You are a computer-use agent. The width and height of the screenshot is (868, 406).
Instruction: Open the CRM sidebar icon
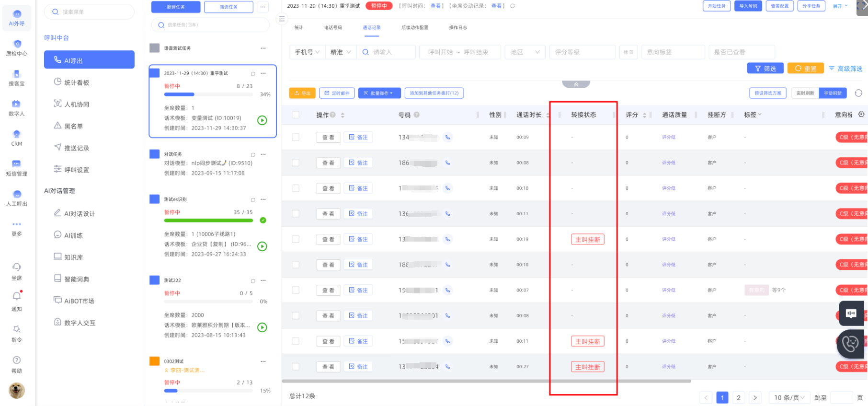tap(17, 135)
